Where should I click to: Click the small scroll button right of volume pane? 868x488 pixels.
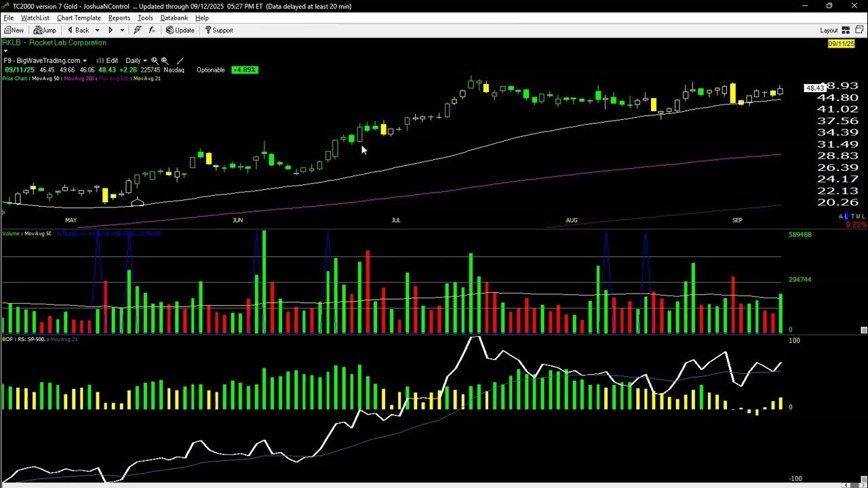864,330
